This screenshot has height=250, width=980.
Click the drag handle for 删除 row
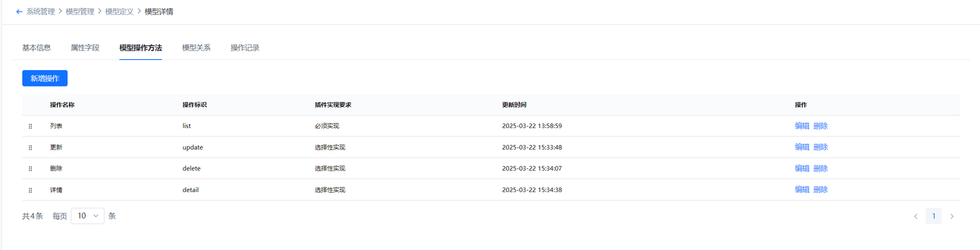coord(31,168)
